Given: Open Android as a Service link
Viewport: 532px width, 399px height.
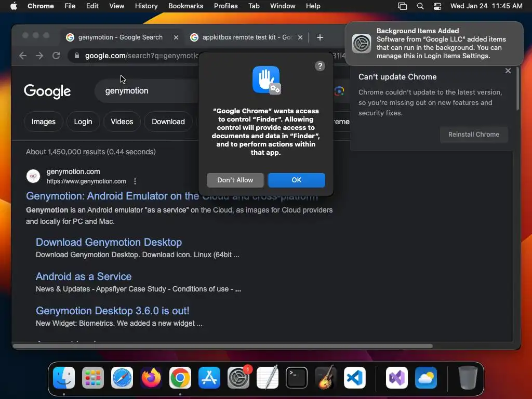Looking at the screenshot, I should coord(84,276).
